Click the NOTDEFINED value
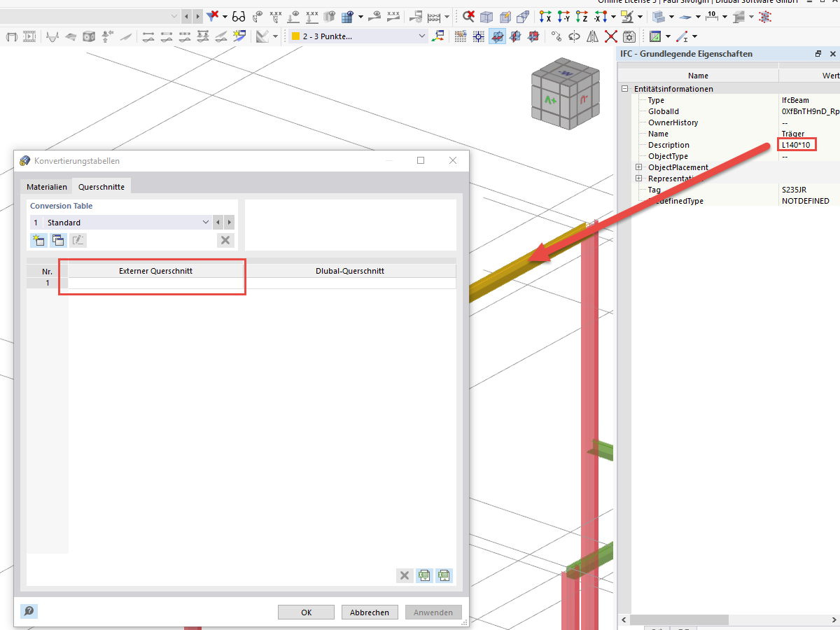This screenshot has width=840, height=630. tap(806, 201)
